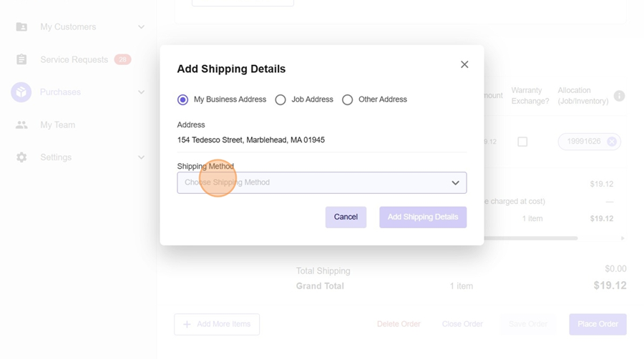The width and height of the screenshot is (644, 359).
Task: Expand the Purchases menu chevron
Action: pyautogui.click(x=141, y=92)
